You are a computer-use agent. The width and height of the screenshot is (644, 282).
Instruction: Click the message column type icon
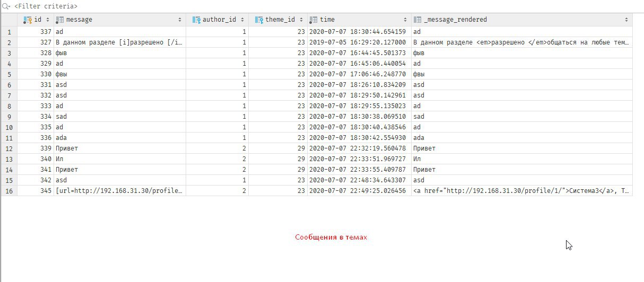(60, 20)
